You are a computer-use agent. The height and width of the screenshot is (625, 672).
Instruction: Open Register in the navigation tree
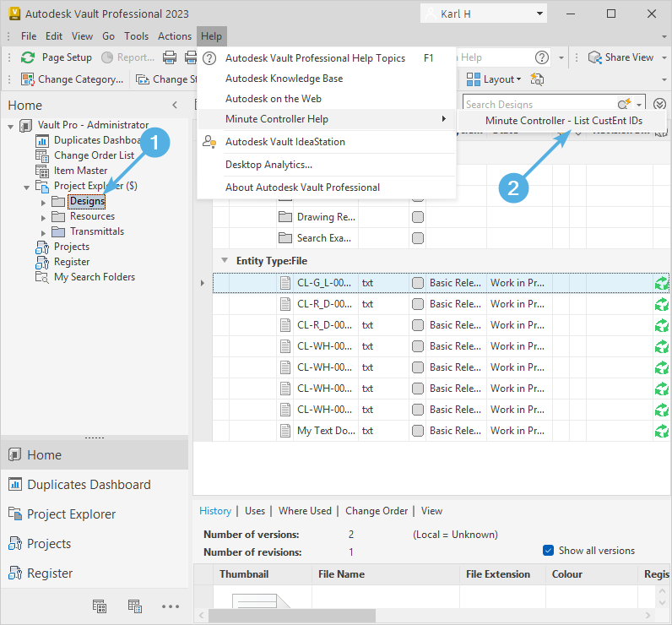point(72,262)
